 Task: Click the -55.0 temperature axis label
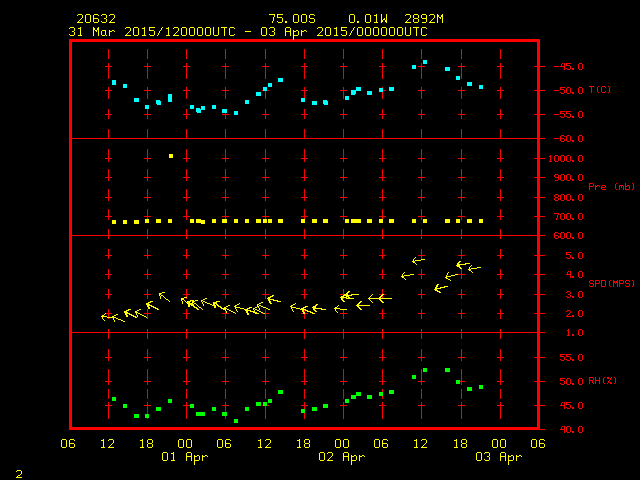pos(568,115)
